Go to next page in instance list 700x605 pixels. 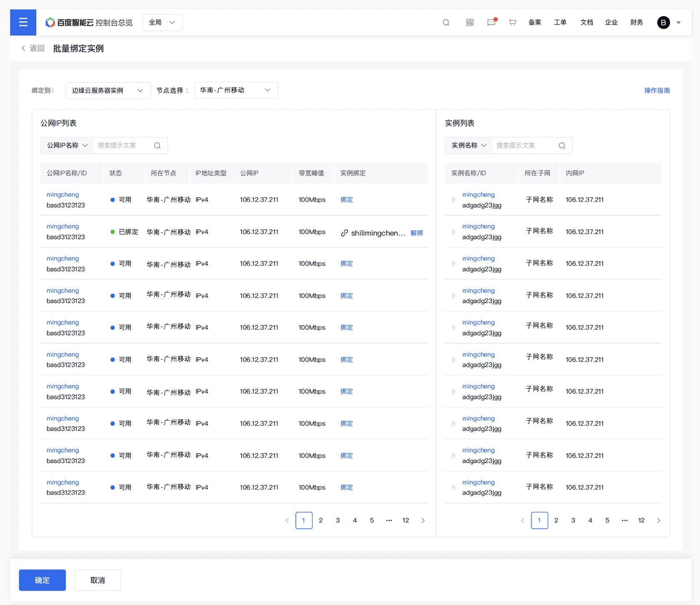(659, 520)
